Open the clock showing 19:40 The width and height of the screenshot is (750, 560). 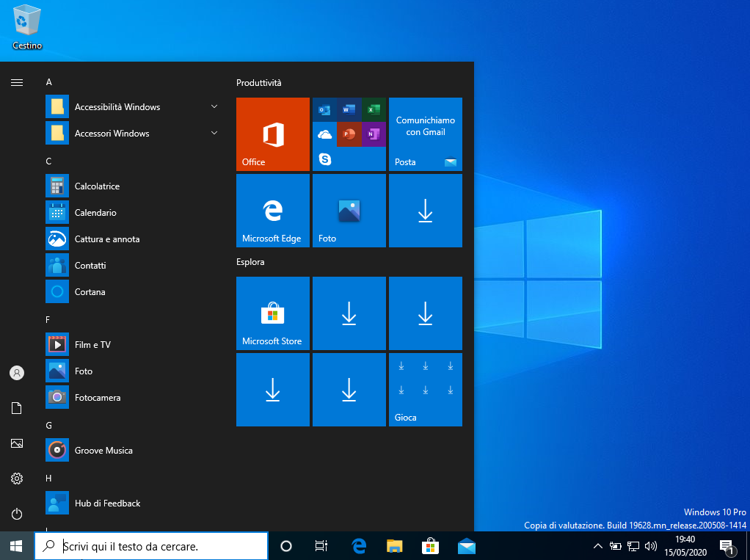685,545
